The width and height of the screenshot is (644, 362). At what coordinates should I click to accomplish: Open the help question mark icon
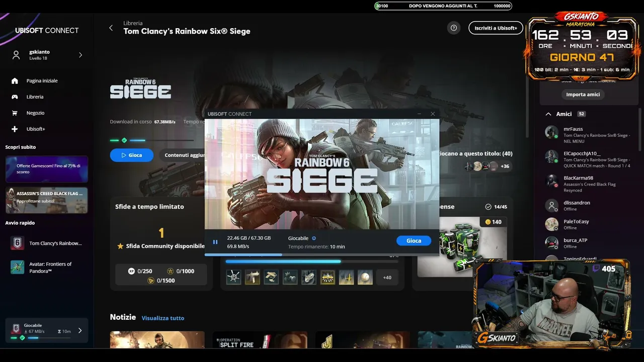pyautogui.click(x=454, y=28)
